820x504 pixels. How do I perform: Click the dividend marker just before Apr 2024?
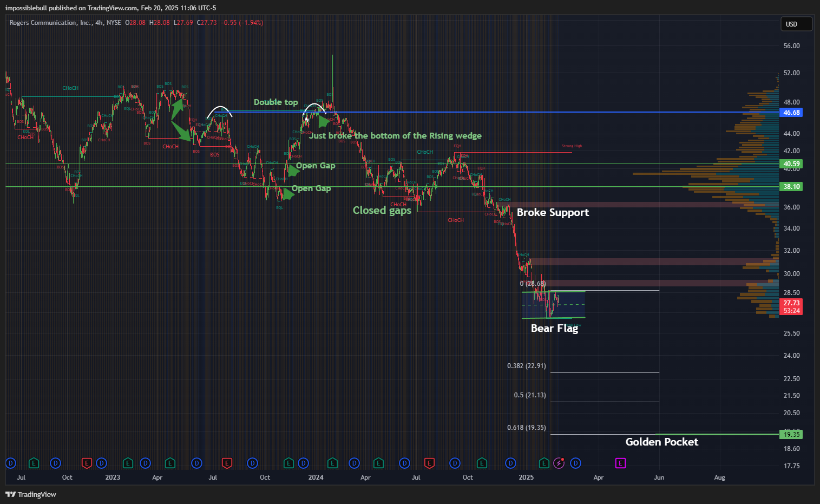point(354,463)
